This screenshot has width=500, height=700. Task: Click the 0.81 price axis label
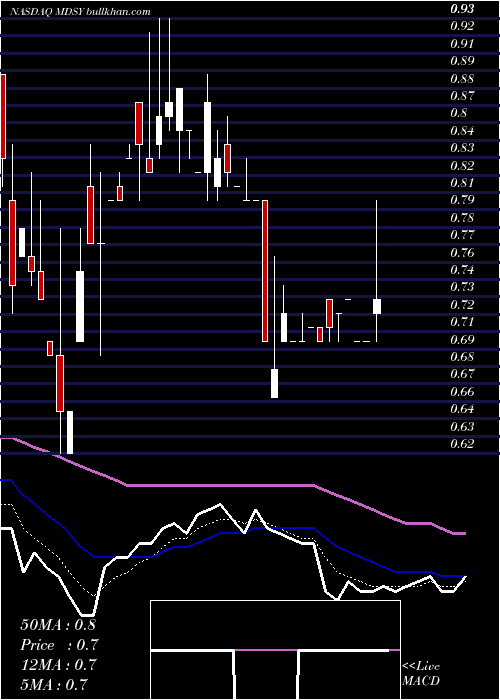pyautogui.click(x=461, y=182)
